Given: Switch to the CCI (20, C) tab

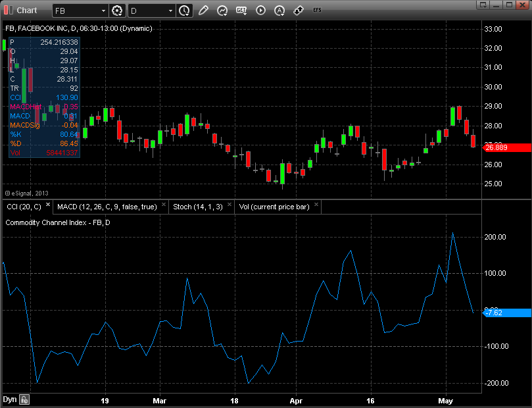Looking at the screenshot, I should click(24, 207).
